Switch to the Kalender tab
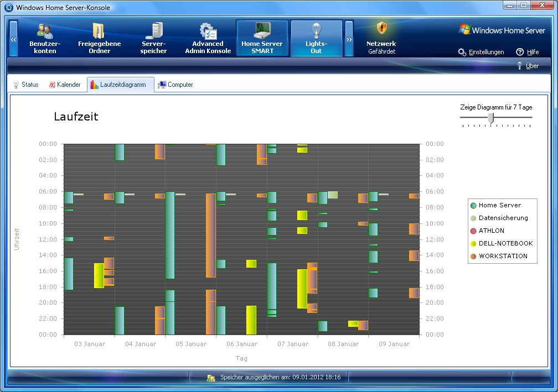This screenshot has height=392, width=558. coord(64,85)
